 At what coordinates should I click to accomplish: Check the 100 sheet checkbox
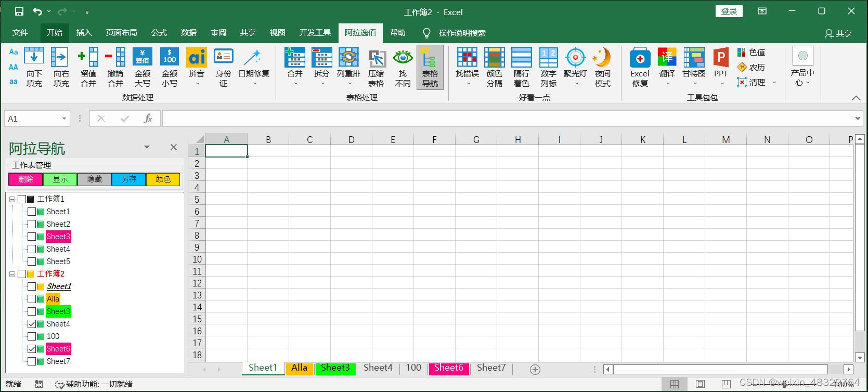(x=32, y=336)
